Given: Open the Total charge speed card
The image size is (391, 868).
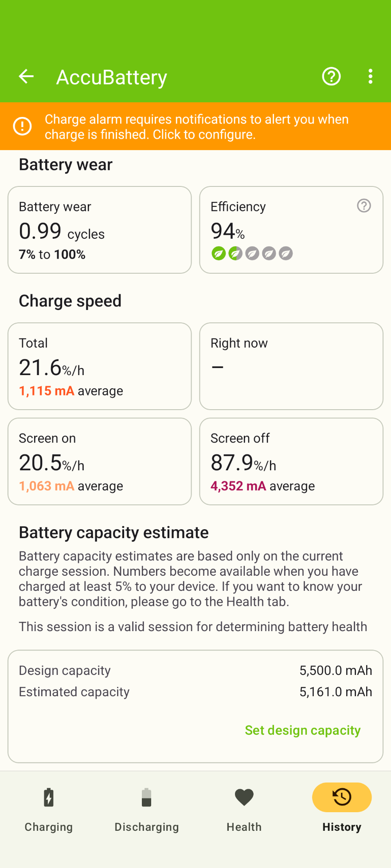Looking at the screenshot, I should click(x=100, y=366).
